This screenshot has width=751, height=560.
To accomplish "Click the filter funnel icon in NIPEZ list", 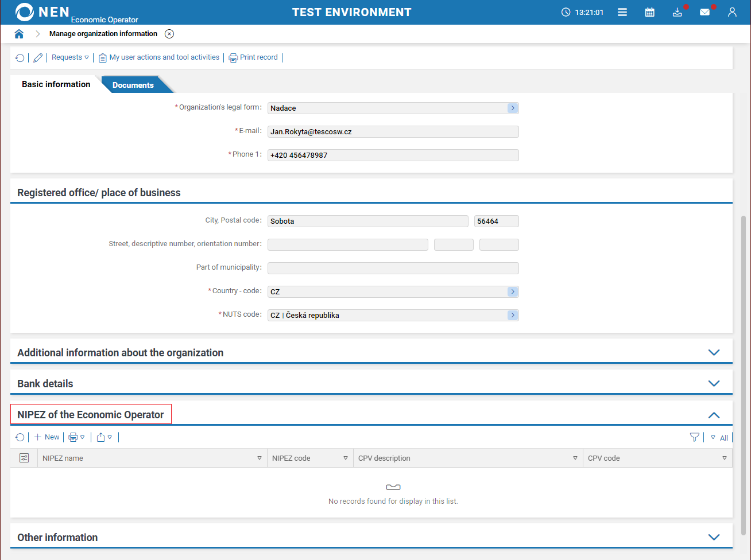I will pyautogui.click(x=694, y=437).
